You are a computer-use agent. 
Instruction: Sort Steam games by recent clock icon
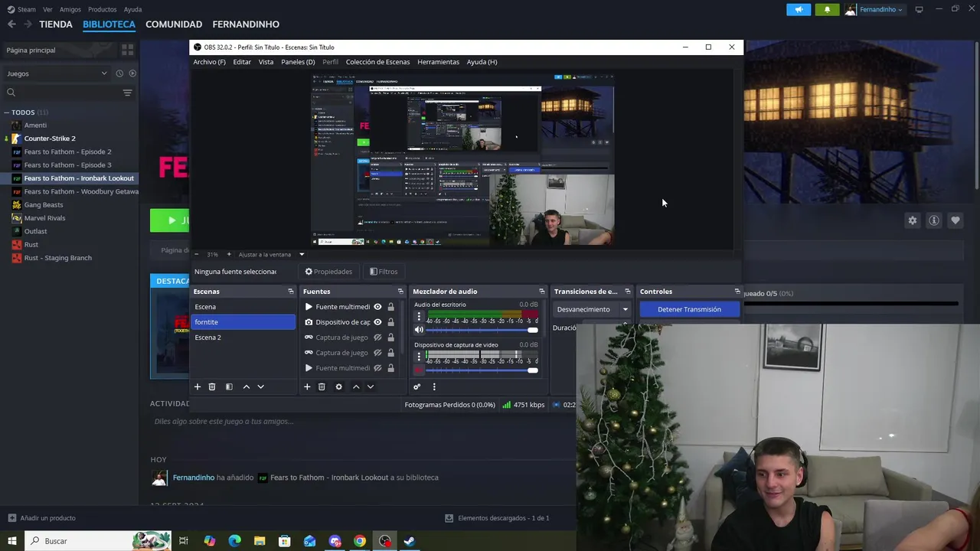(119, 73)
